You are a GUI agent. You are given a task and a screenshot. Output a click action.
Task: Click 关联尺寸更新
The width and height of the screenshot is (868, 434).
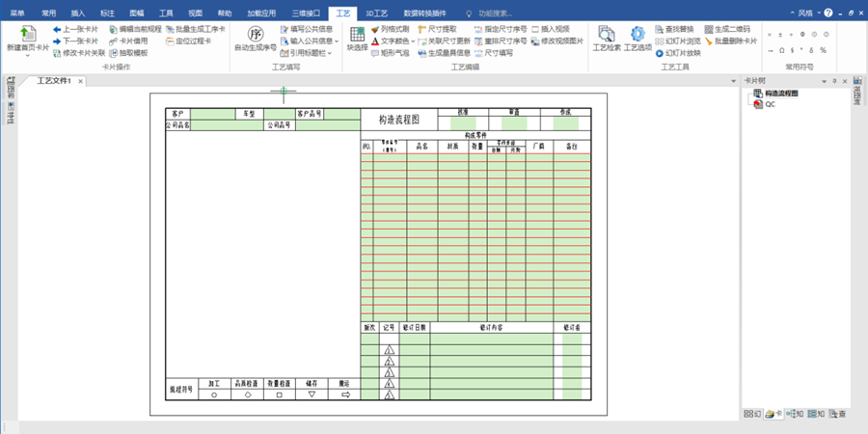[x=445, y=41]
